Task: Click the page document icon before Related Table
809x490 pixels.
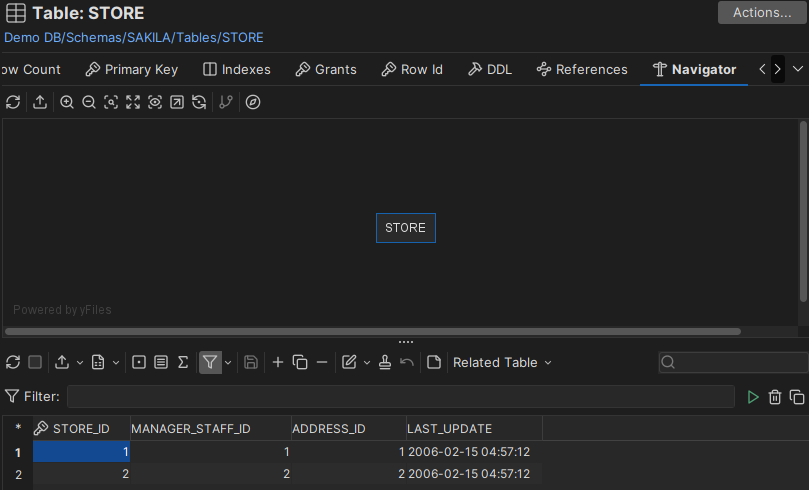Action: pyautogui.click(x=434, y=363)
